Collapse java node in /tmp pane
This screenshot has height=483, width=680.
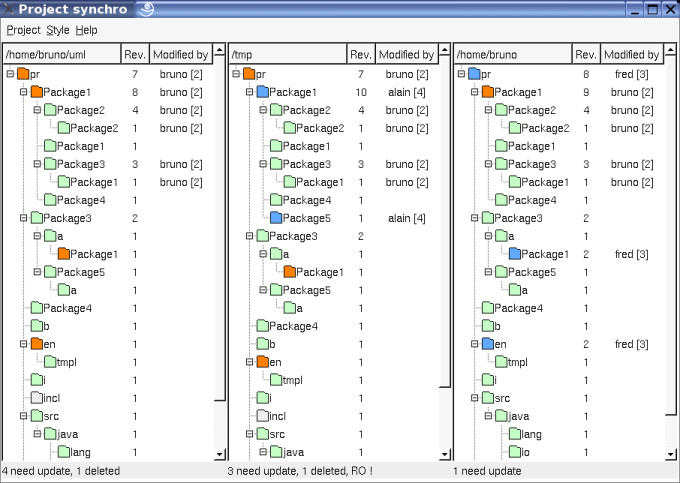pos(263,452)
